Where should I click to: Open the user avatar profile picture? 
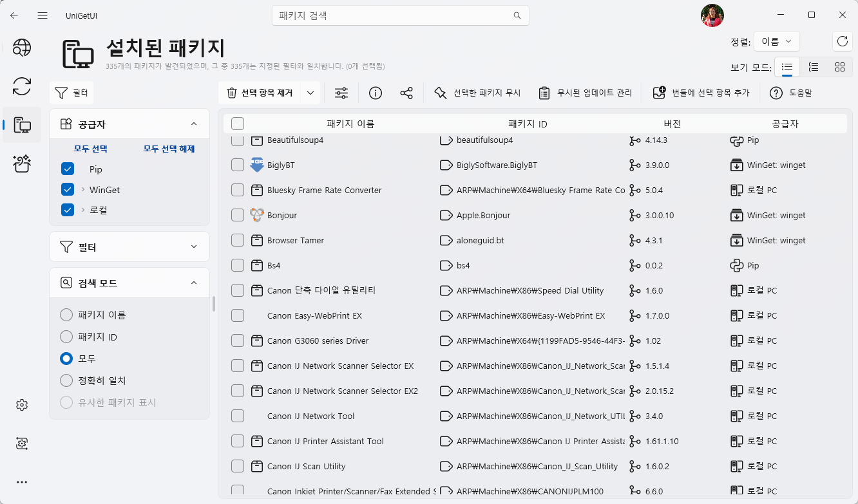[712, 15]
